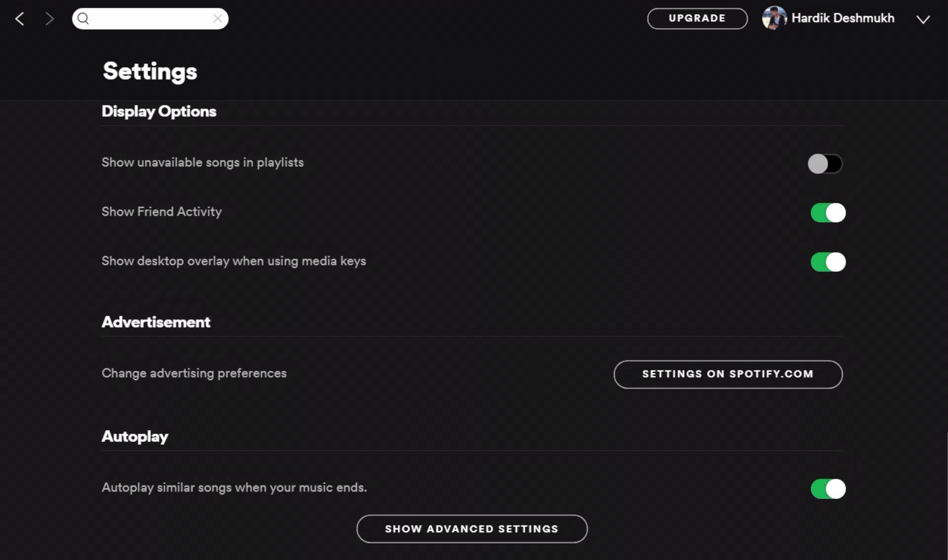Click the search bar icon
The image size is (948, 560).
[x=83, y=18]
